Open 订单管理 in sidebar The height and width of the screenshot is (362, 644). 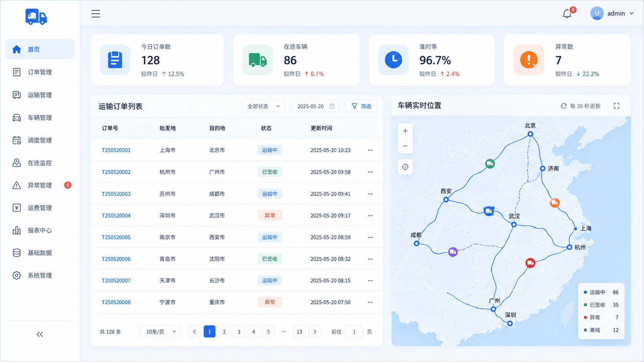[40, 72]
